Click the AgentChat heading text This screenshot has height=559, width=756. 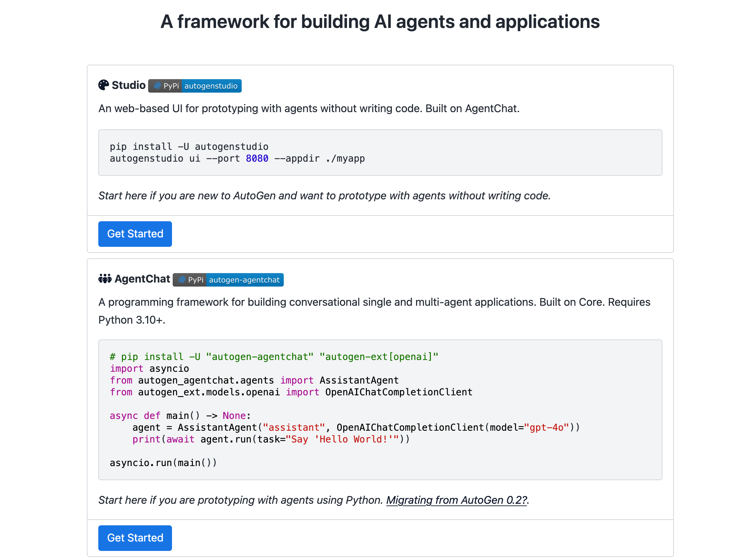[142, 279]
